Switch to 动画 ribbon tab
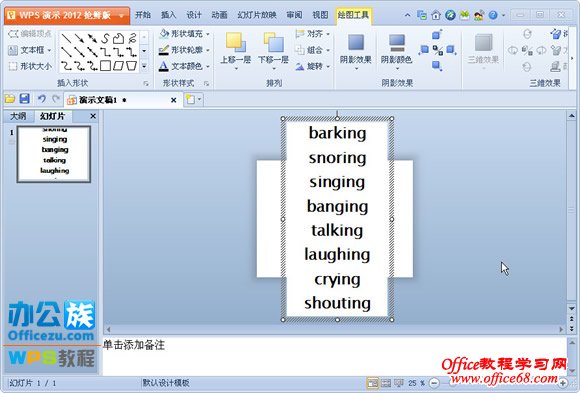The image size is (580, 393). click(219, 15)
